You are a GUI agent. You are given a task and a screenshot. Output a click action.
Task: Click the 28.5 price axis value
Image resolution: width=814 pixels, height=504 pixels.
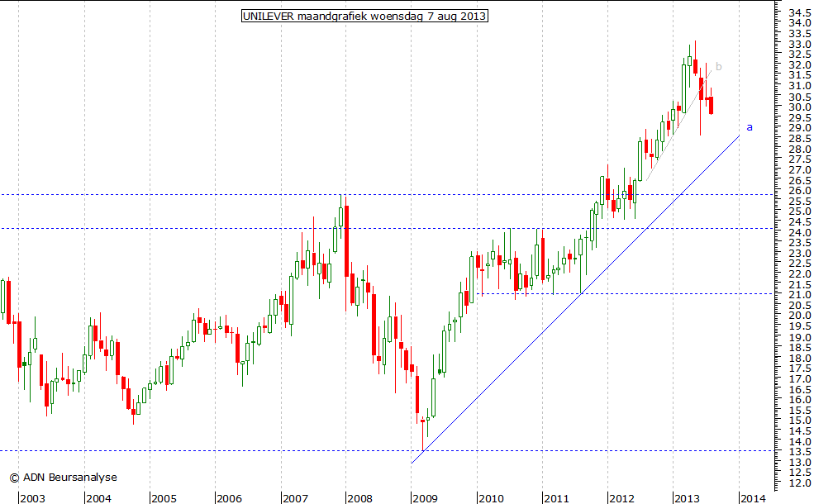pyautogui.click(x=799, y=138)
